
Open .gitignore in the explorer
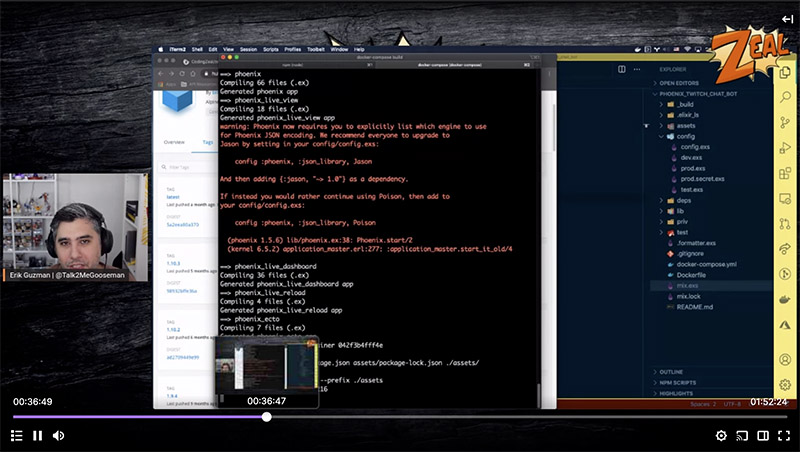(690, 254)
